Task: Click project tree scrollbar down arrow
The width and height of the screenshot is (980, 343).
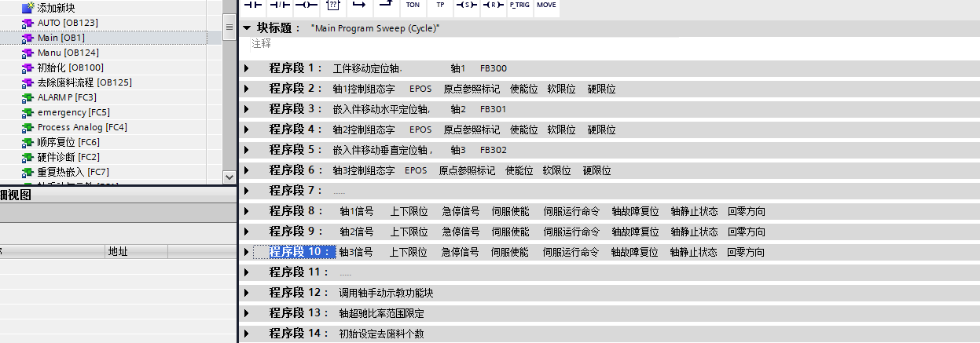Action: pyautogui.click(x=229, y=177)
